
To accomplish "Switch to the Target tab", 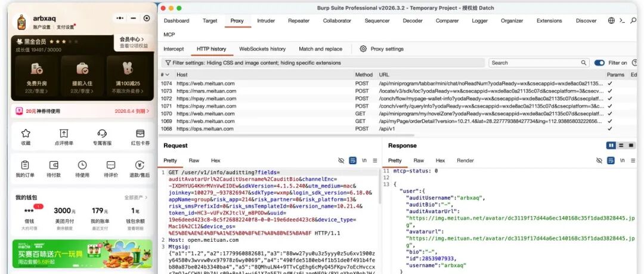I will 209,20.
